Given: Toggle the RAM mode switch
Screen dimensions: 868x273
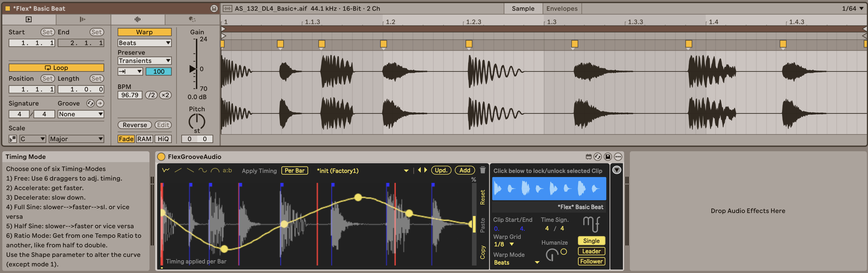Looking at the screenshot, I should coord(144,139).
